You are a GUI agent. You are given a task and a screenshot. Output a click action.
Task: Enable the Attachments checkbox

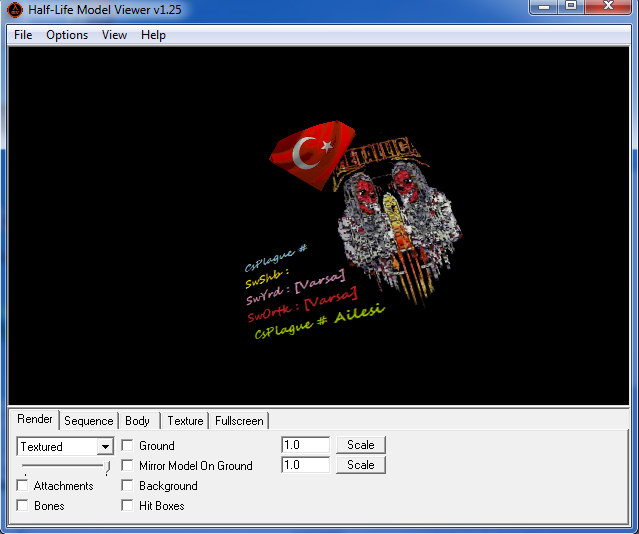pos(22,486)
